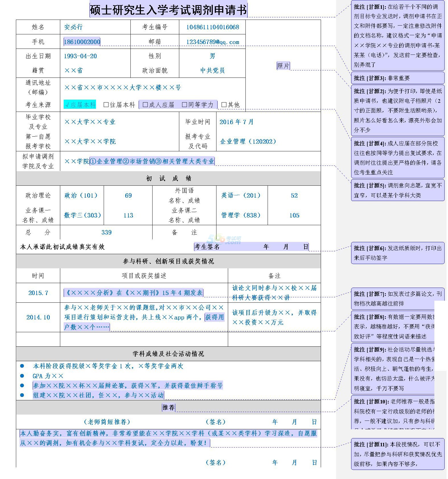Click the 照片 photo placeholder

(x=283, y=66)
